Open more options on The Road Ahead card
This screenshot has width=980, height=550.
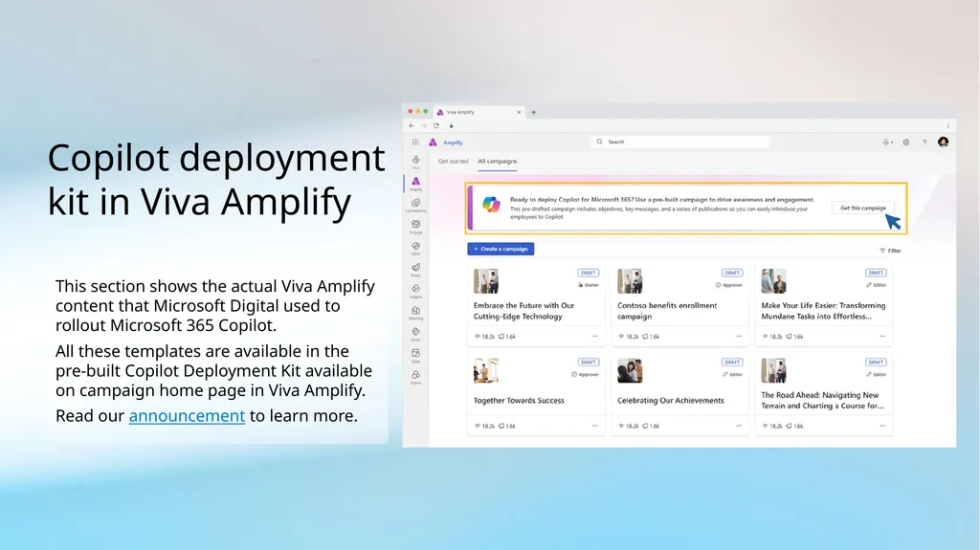click(882, 426)
